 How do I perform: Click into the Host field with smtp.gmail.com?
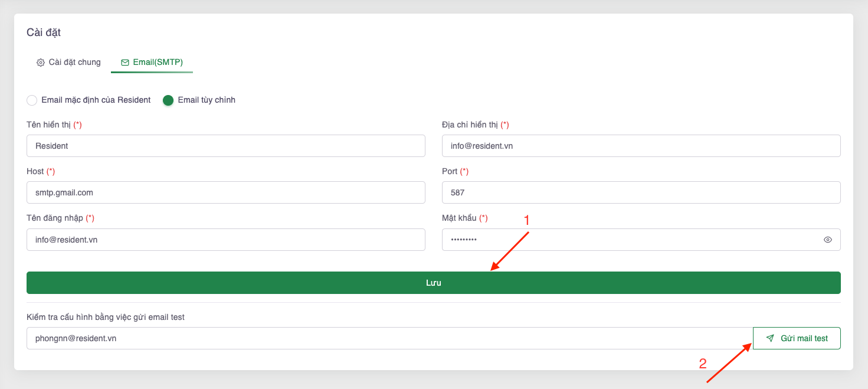[225, 192]
